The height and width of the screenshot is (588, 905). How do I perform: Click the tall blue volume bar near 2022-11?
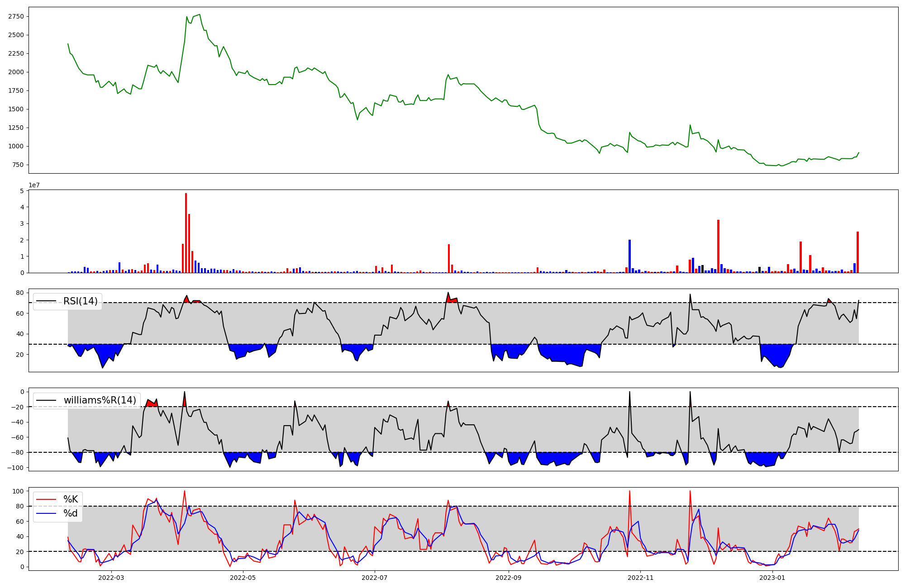tap(629, 256)
